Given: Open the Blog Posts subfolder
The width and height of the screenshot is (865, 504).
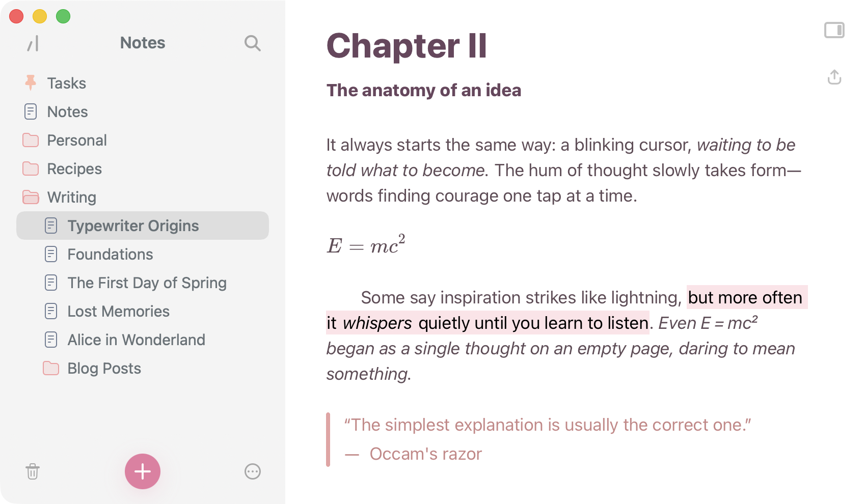Looking at the screenshot, I should pyautogui.click(x=104, y=368).
